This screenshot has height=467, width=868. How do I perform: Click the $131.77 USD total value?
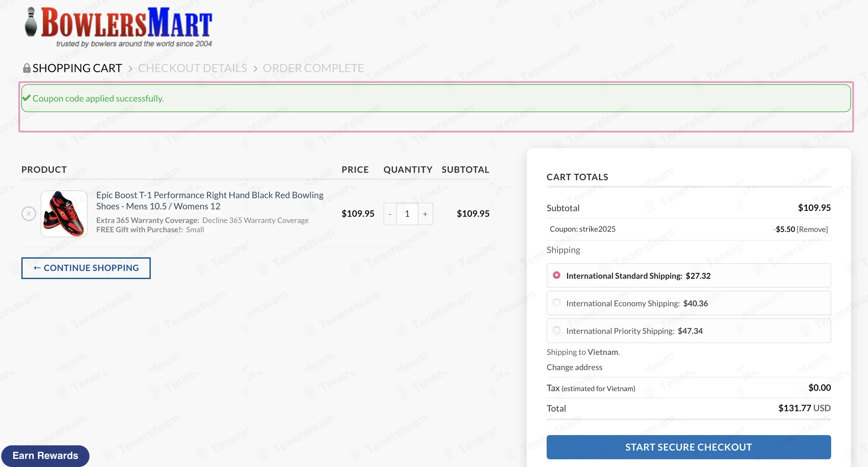804,408
